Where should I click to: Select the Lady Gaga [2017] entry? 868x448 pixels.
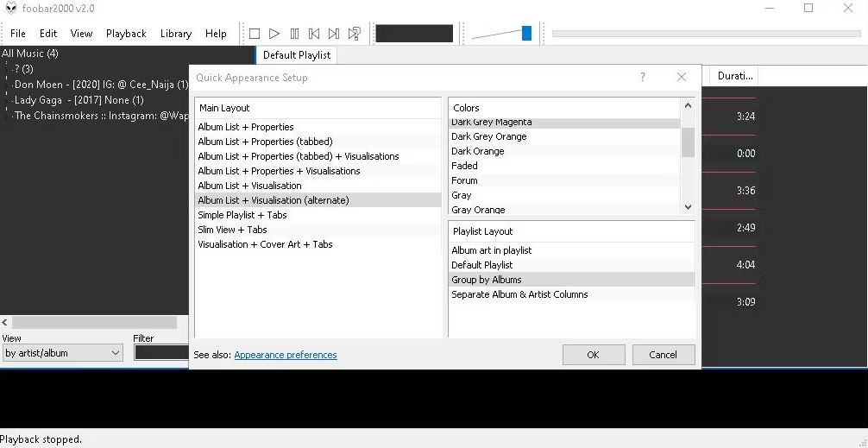point(79,100)
